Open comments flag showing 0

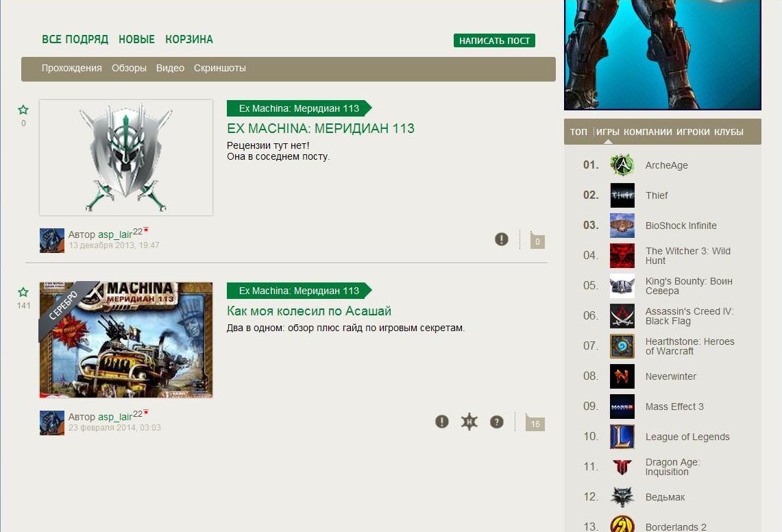click(537, 241)
